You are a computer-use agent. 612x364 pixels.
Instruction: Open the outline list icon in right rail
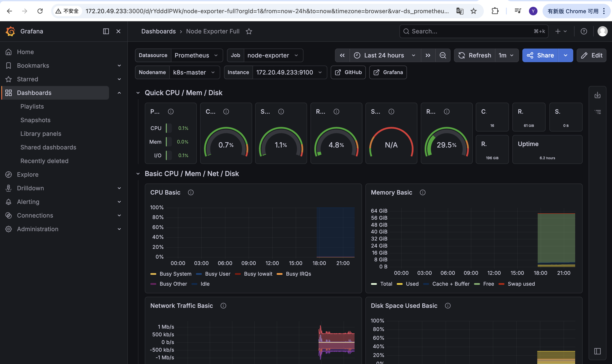598,112
